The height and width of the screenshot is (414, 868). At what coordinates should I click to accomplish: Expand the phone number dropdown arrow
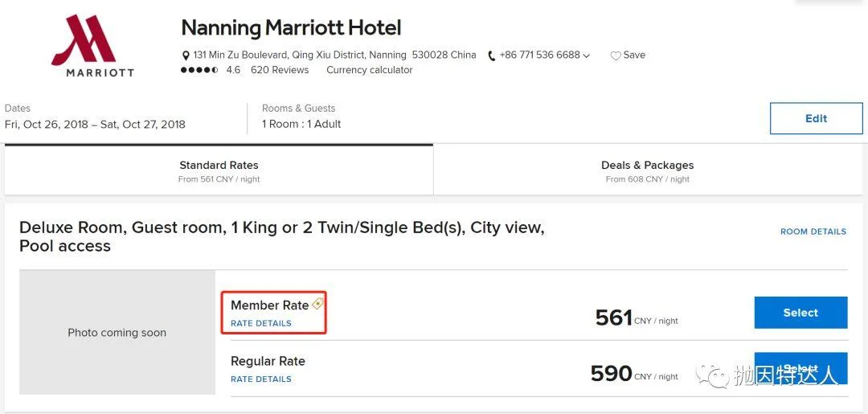(x=587, y=55)
